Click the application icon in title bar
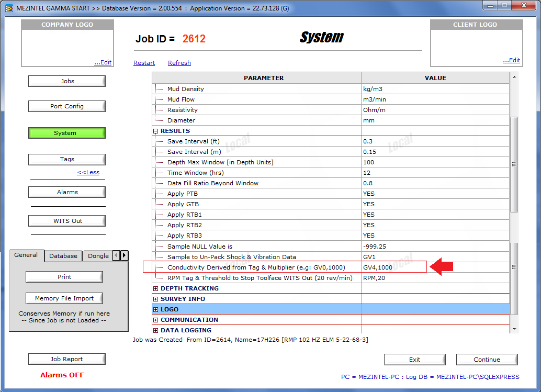 9,8
